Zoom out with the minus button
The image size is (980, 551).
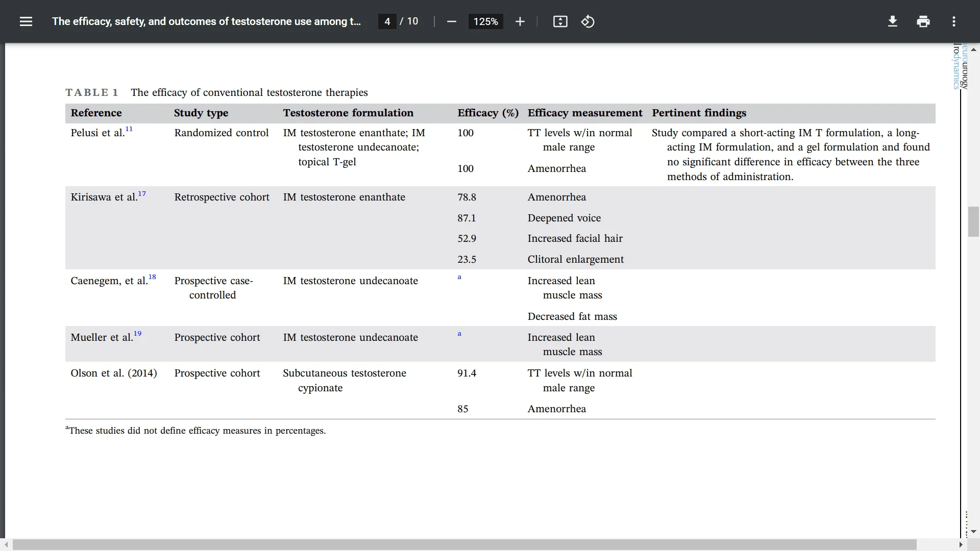[451, 21]
